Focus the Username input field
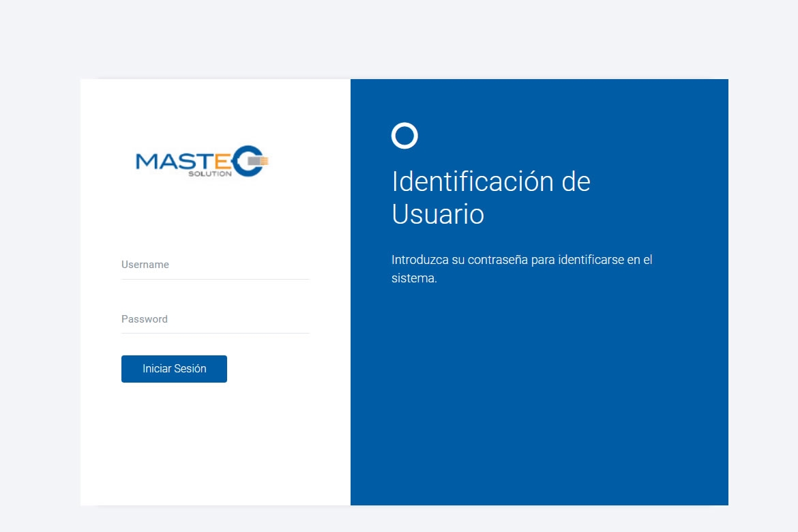This screenshot has width=798, height=532. pyautogui.click(x=216, y=265)
